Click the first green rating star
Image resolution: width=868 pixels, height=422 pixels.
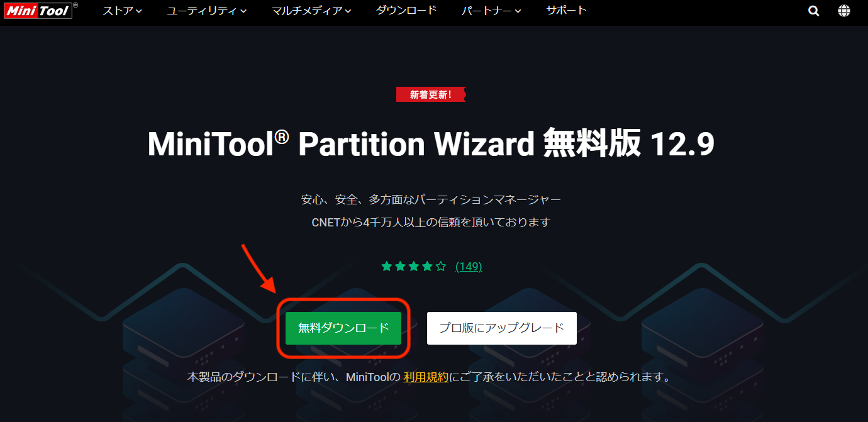(x=386, y=265)
